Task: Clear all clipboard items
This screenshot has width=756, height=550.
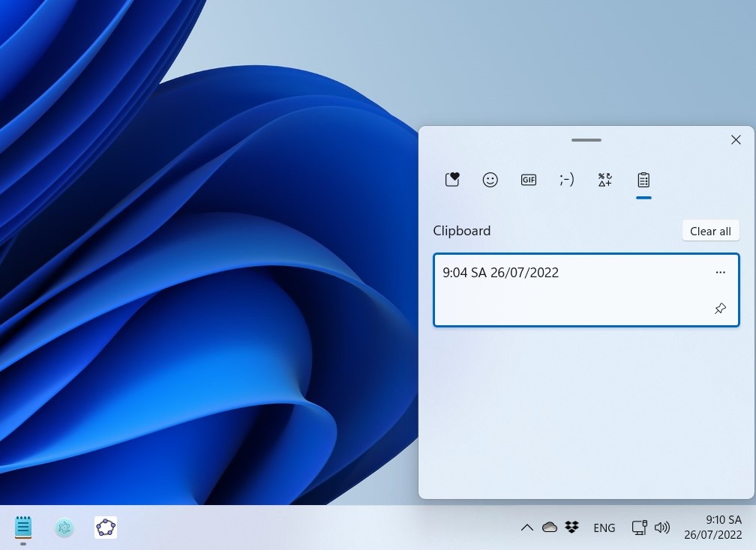Action: pos(709,231)
